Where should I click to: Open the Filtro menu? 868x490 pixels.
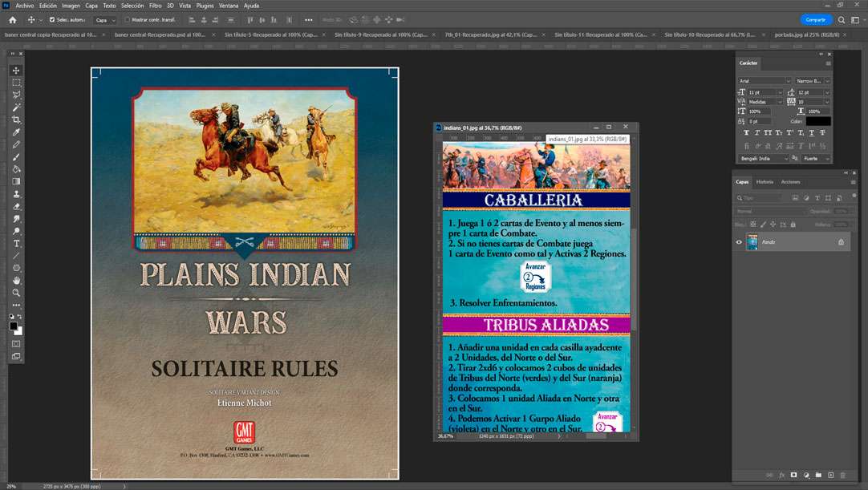tap(155, 6)
